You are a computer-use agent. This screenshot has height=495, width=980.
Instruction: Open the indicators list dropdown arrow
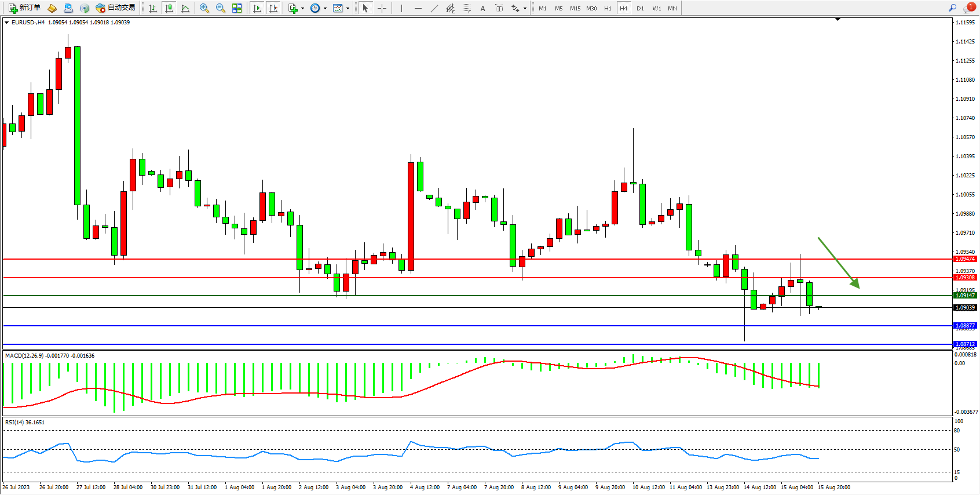tap(302, 8)
